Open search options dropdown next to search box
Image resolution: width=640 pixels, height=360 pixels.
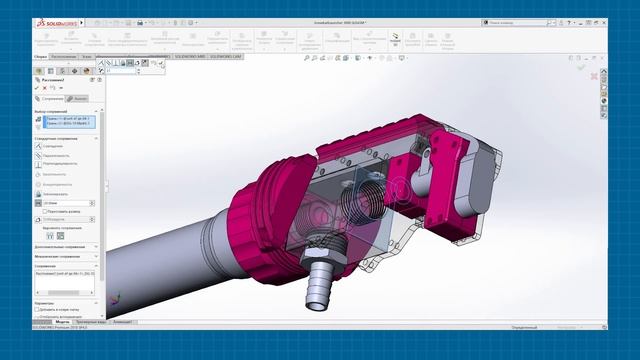tap(554, 23)
